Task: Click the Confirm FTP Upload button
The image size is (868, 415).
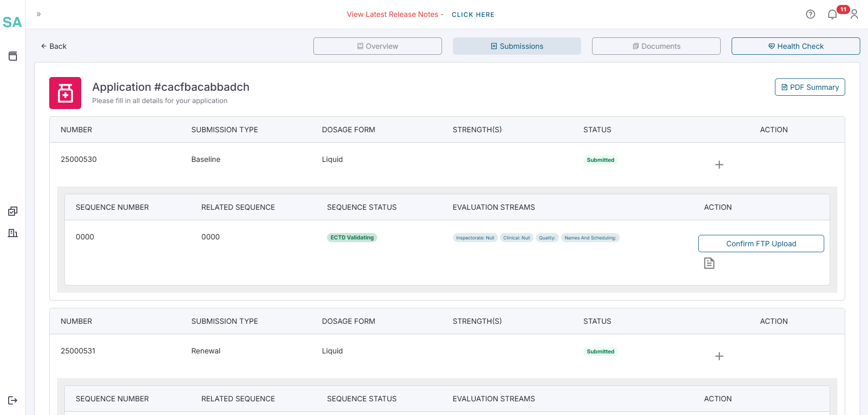Action: click(x=761, y=244)
